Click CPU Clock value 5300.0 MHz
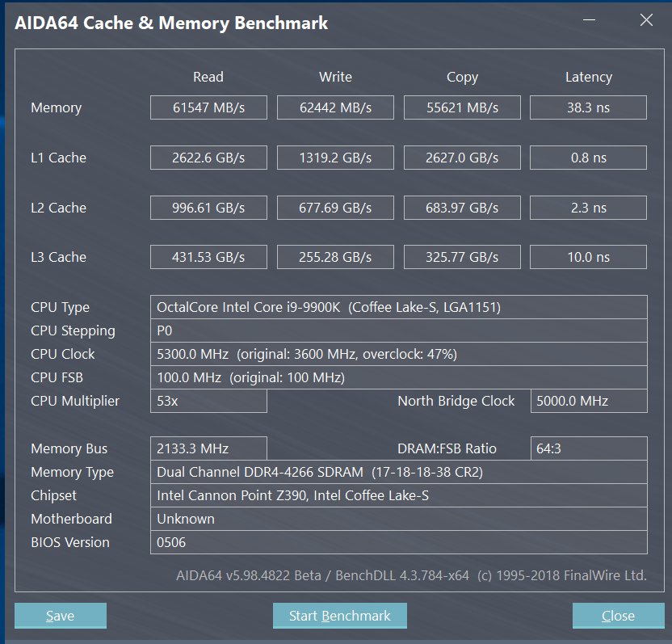The height and width of the screenshot is (644, 672). click(x=399, y=354)
